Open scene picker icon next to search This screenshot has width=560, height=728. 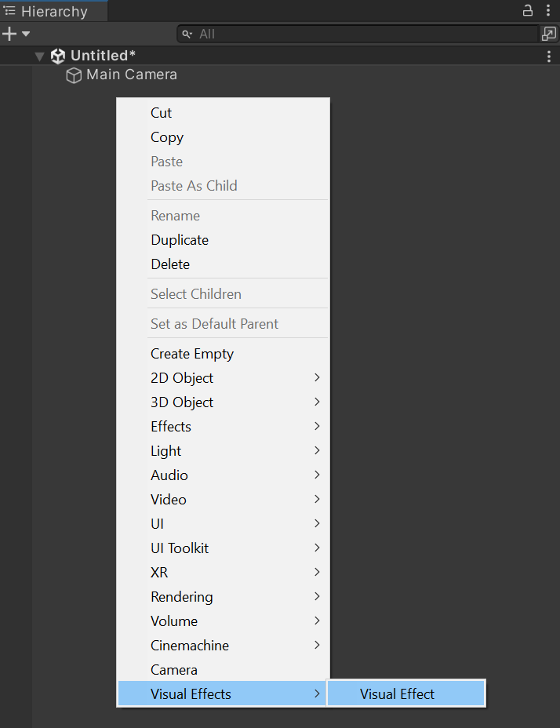point(549,34)
